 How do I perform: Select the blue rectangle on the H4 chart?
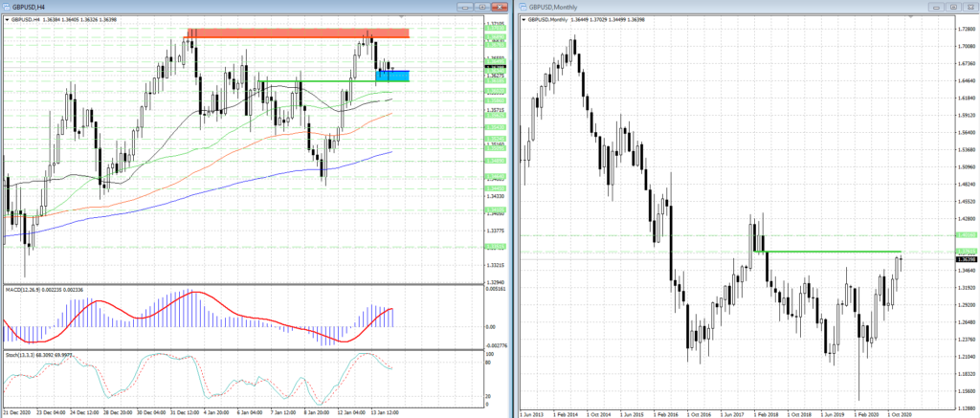point(393,76)
